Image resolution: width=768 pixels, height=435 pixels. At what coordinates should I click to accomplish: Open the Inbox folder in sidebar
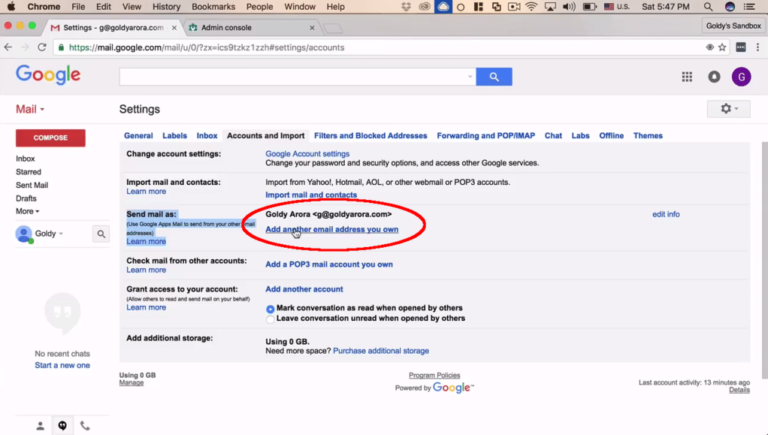[25, 159]
